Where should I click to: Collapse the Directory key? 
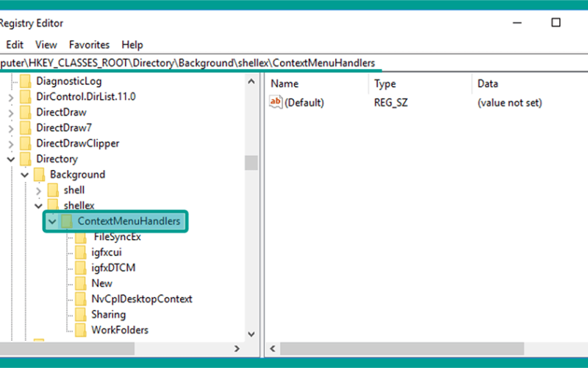click(11, 159)
